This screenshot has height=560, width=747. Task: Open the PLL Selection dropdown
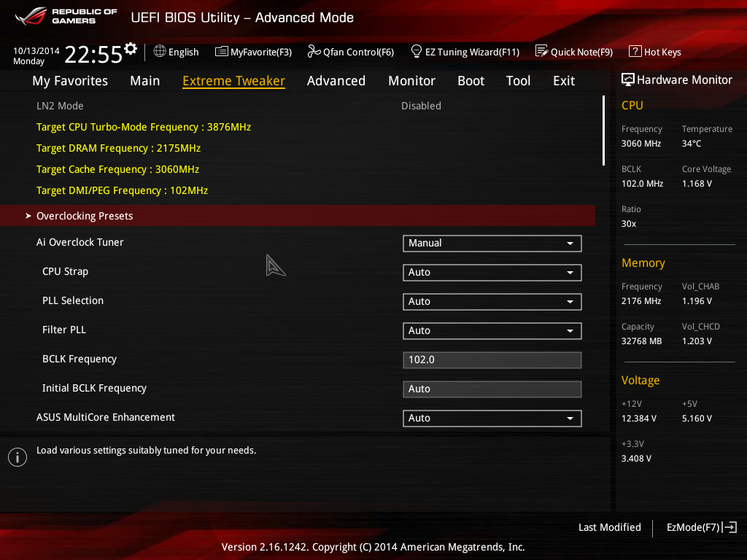pos(492,301)
